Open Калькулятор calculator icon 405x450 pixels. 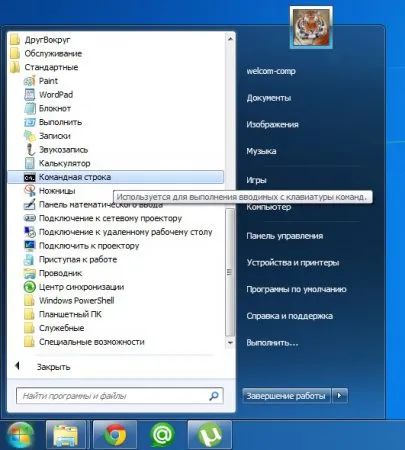[29, 163]
